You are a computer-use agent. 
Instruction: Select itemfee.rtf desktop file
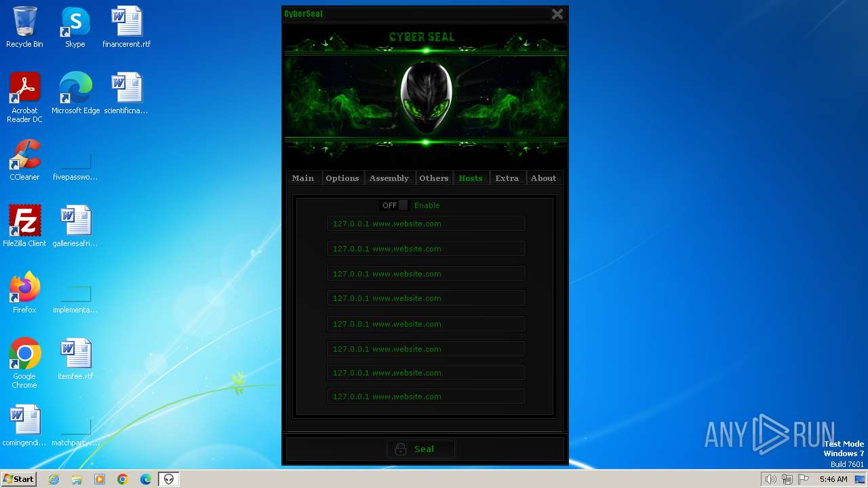click(75, 359)
